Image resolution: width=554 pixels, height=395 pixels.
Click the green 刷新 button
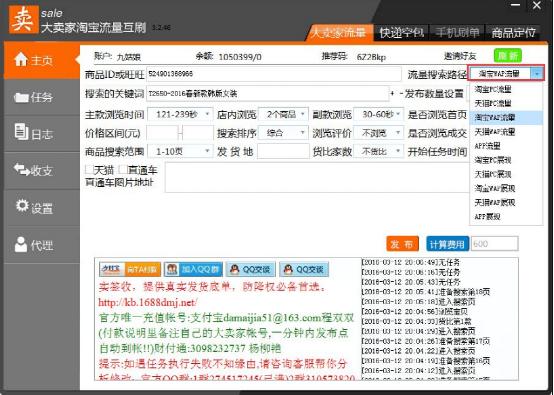(508, 55)
